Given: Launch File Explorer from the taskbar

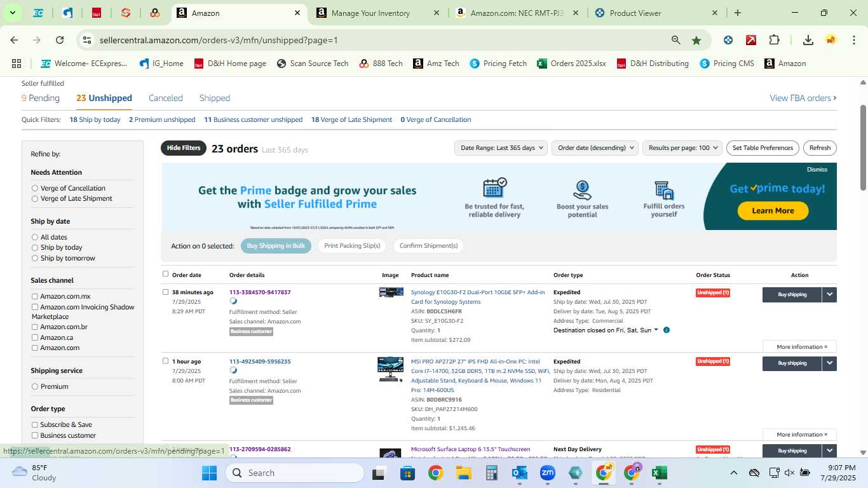Looking at the screenshot, I should tap(463, 473).
